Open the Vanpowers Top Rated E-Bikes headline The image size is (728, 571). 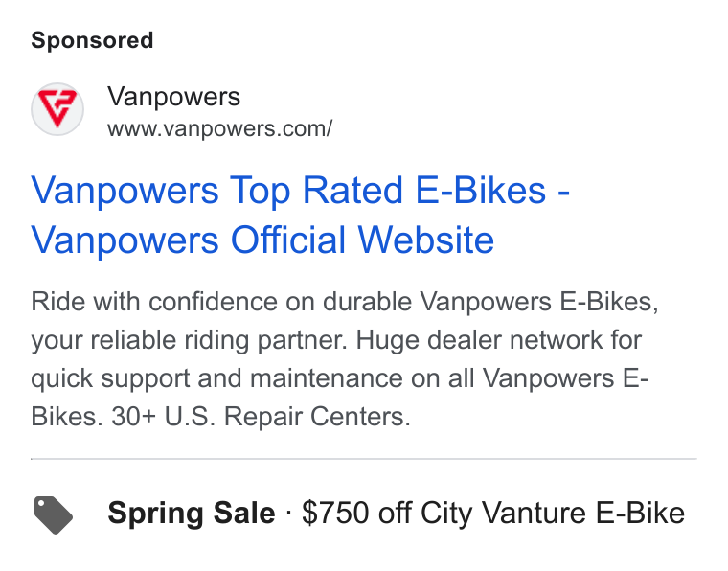point(300,191)
